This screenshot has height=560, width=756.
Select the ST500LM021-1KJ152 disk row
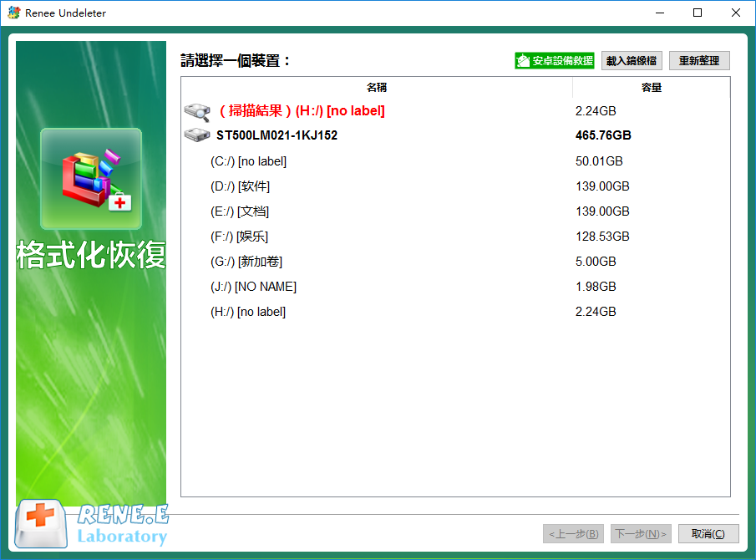455,135
